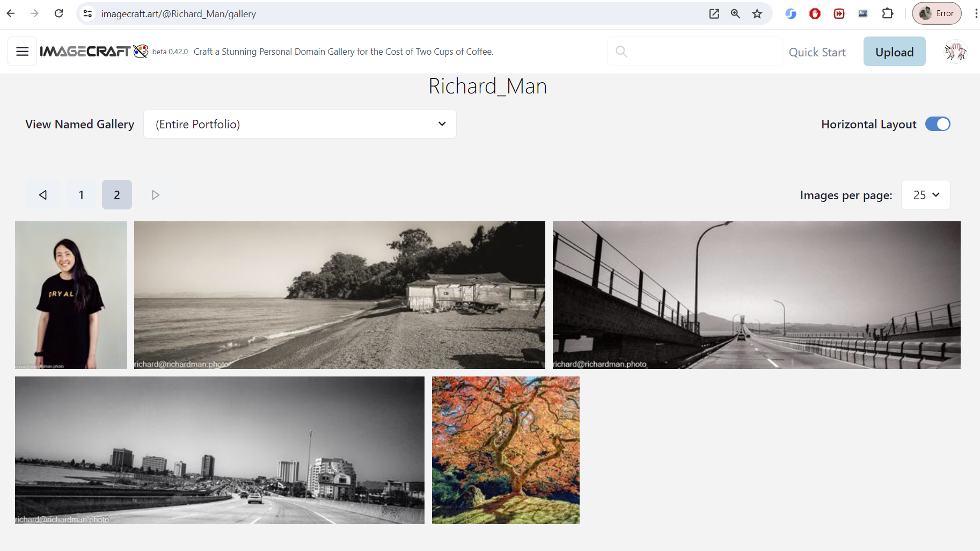Go to previous gallery page arrow
The width and height of the screenshot is (980, 551).
pyautogui.click(x=43, y=195)
